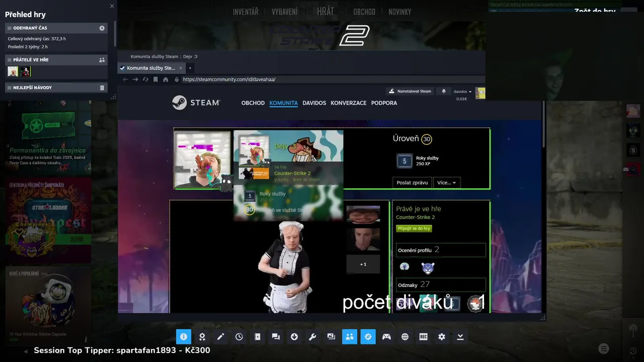Open controller settings gamepad icon

[386, 337]
